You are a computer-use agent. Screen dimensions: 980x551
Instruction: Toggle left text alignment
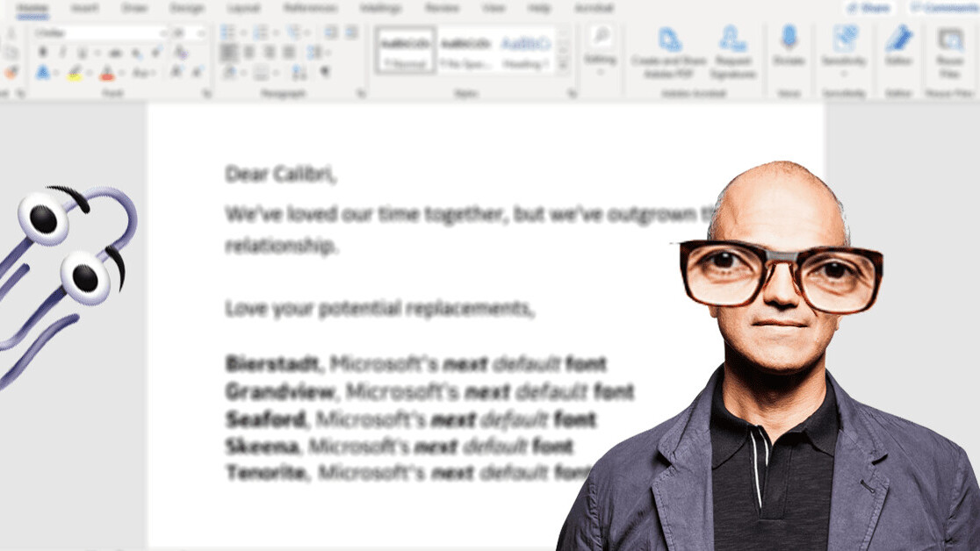click(x=228, y=53)
